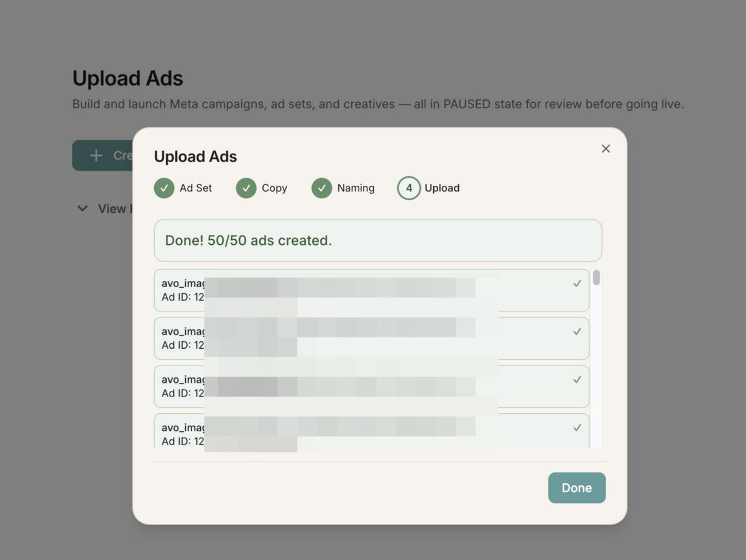Select the Ad Set step

[x=183, y=188]
